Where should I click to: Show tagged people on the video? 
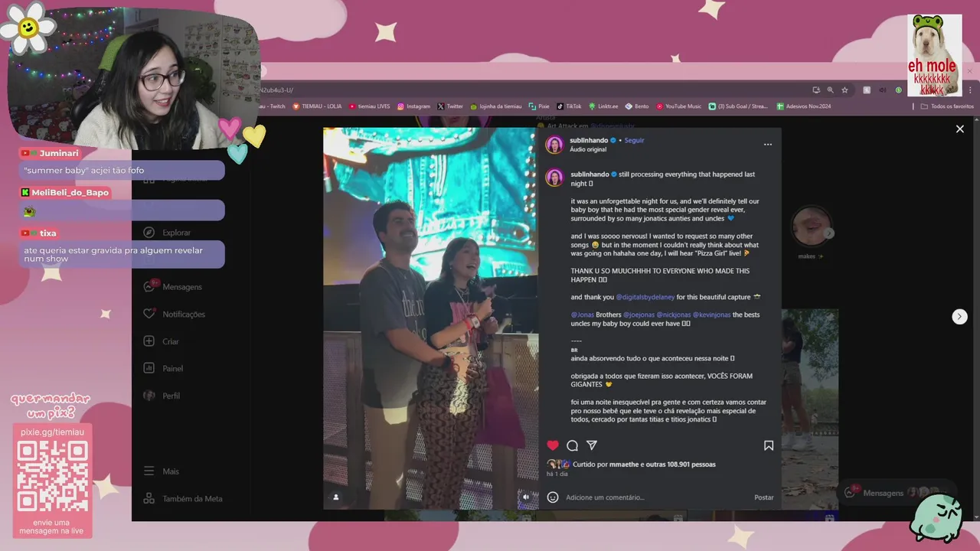335,497
